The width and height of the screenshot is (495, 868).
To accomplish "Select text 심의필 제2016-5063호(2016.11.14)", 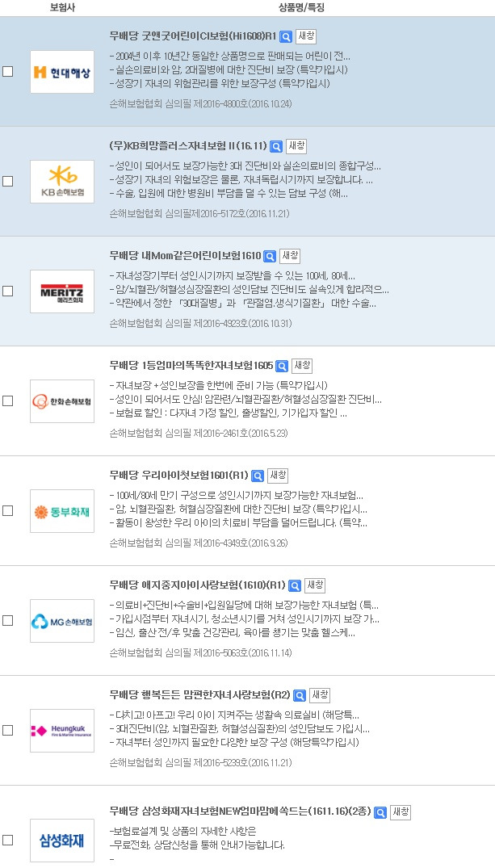I will (229, 652).
